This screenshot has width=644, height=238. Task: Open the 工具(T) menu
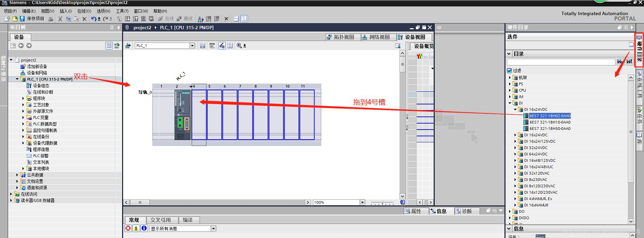(x=122, y=11)
